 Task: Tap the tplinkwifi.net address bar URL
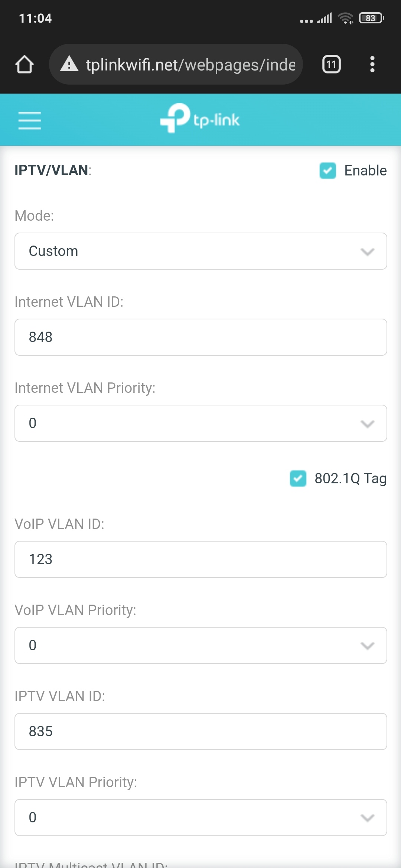(x=190, y=65)
